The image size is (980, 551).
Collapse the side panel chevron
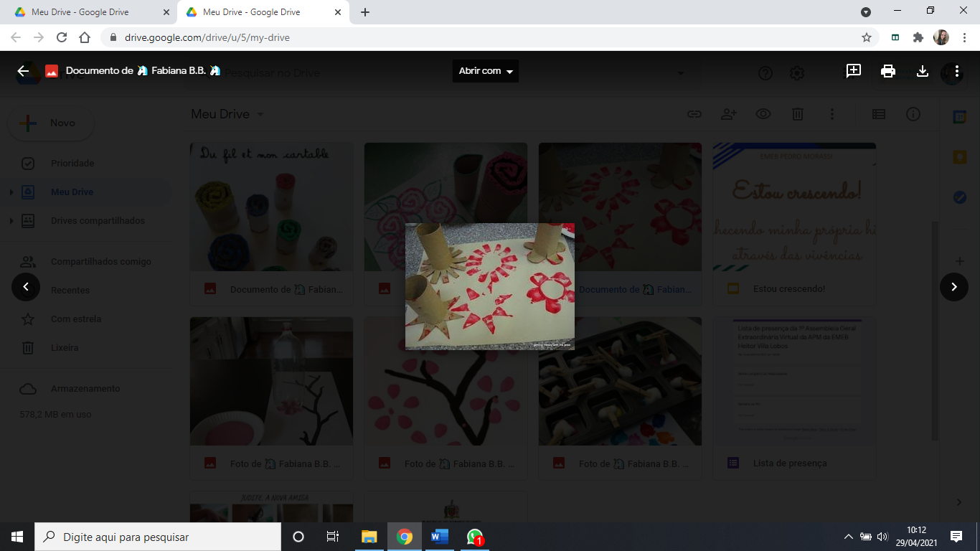tap(959, 502)
